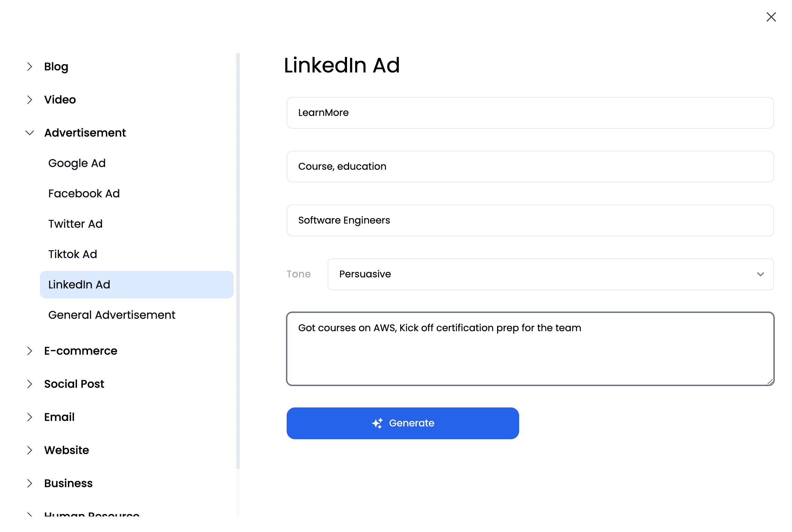The width and height of the screenshot is (792, 532).
Task: Close the LinkedIn Ad dialog
Action: click(x=771, y=17)
